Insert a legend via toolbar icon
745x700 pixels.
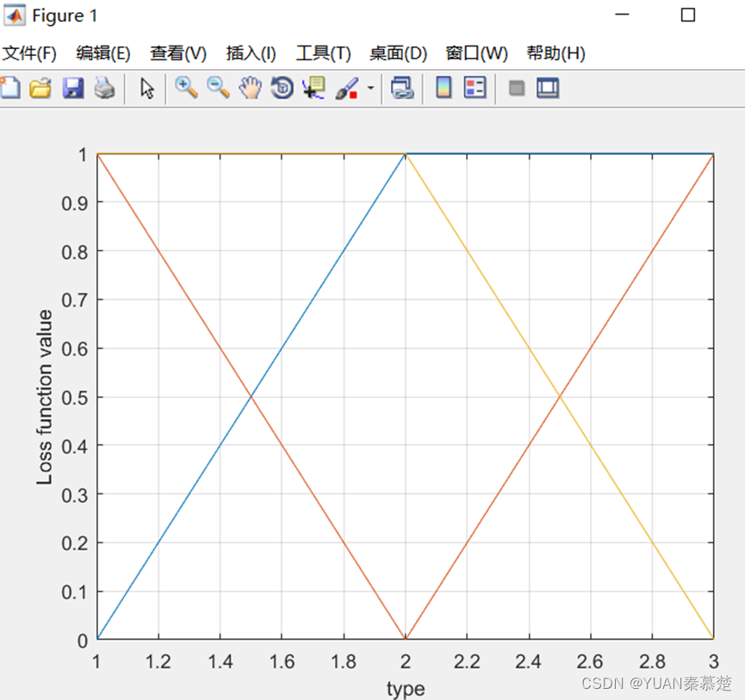(475, 87)
